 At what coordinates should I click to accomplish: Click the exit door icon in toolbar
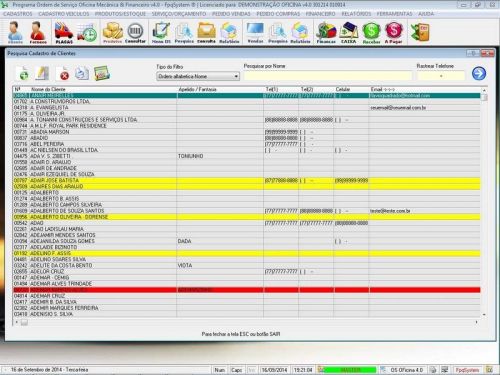pyautogui.click(x=420, y=32)
